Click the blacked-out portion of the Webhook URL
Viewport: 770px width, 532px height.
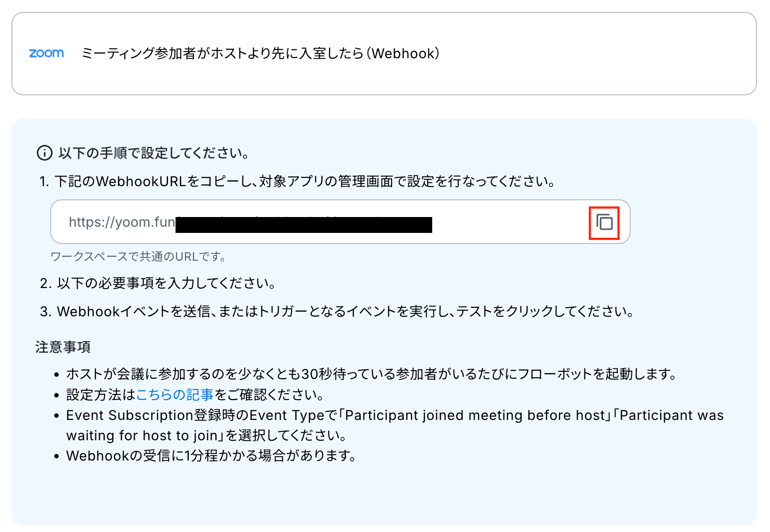coord(303,225)
